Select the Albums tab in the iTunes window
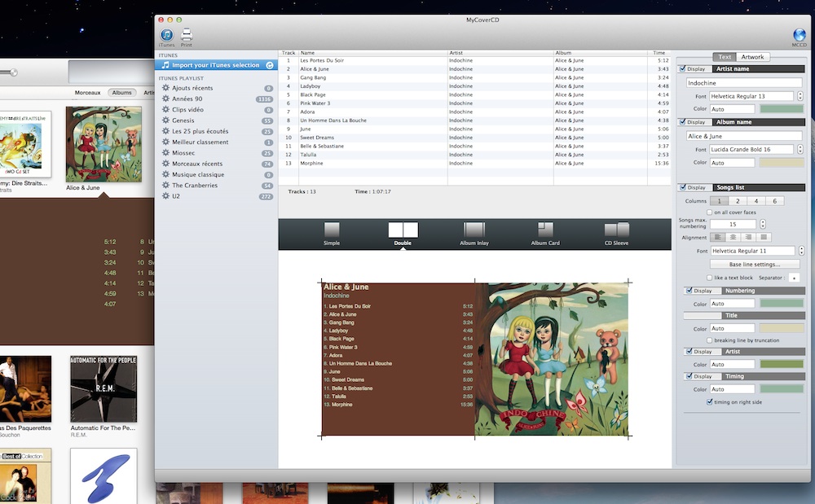The image size is (815, 504). (122, 92)
